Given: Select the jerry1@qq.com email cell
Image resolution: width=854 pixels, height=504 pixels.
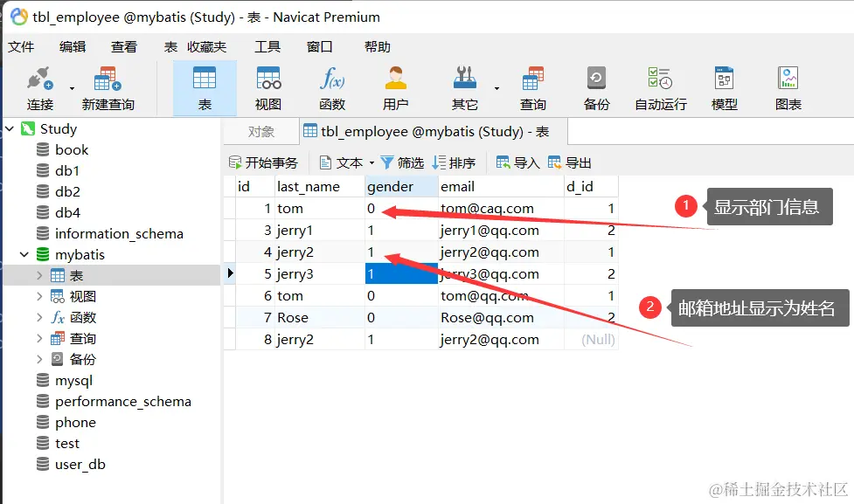Looking at the screenshot, I should (x=501, y=231).
